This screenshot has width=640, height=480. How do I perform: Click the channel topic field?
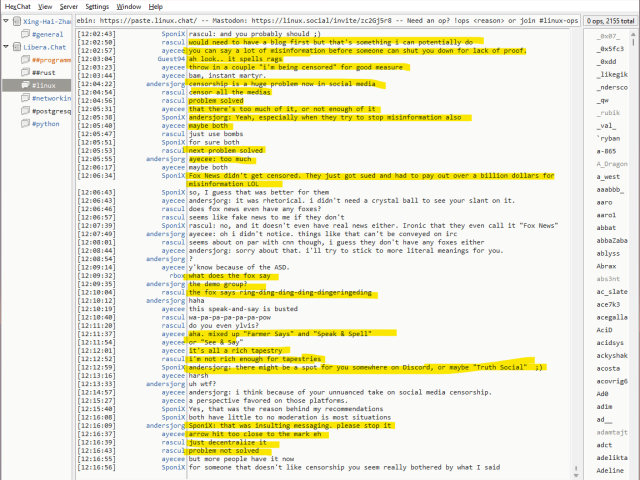[327, 20]
